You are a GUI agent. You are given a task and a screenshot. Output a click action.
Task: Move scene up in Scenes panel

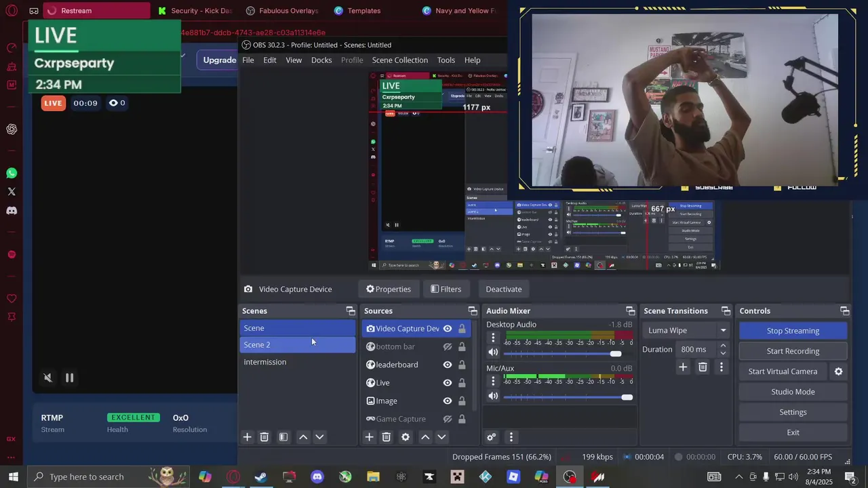click(303, 437)
